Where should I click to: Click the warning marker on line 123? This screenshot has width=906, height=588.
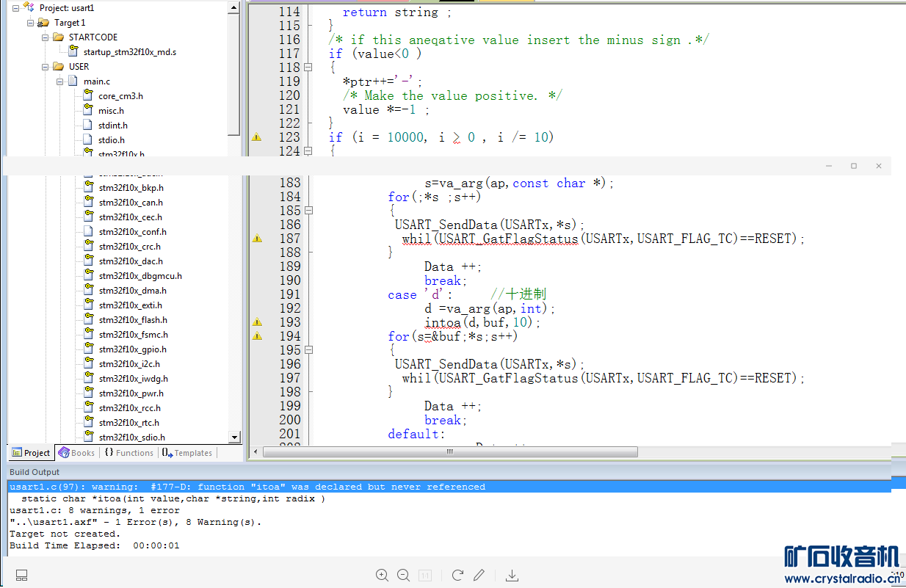pos(256,137)
